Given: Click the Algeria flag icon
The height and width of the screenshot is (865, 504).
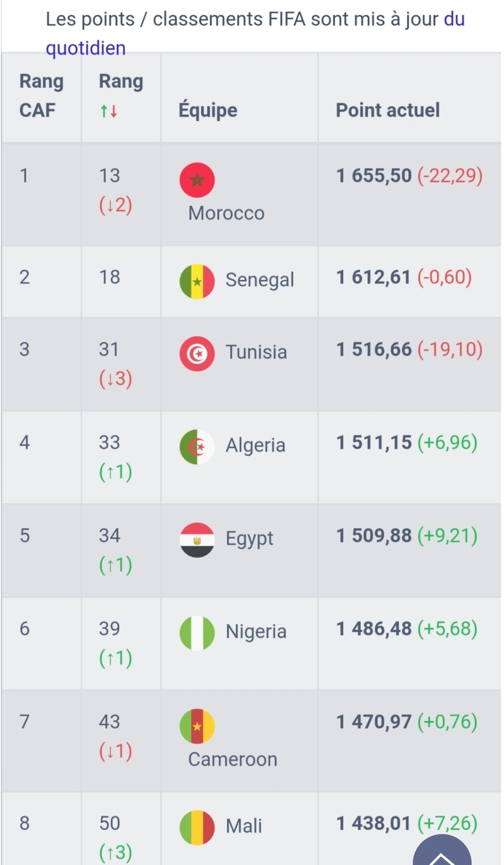Looking at the screenshot, I should pos(197,447).
